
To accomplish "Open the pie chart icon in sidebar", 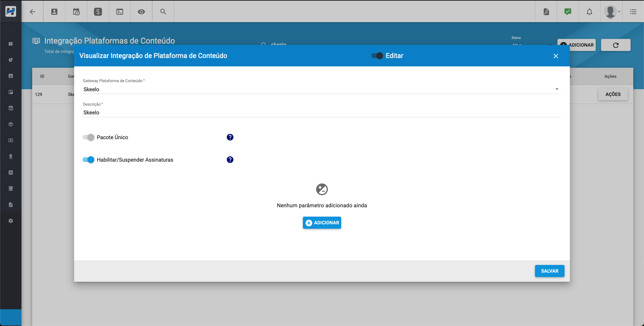I will (x=11, y=60).
